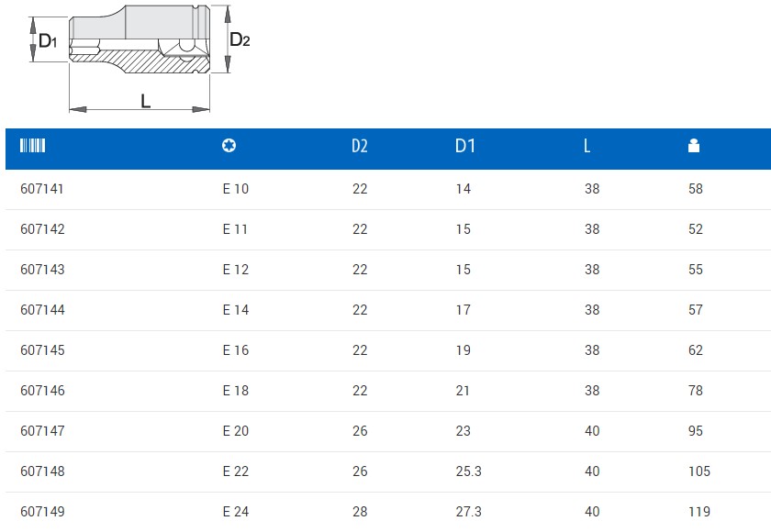Select product code 607147
This screenshot has width=771, height=532.
tap(42, 431)
